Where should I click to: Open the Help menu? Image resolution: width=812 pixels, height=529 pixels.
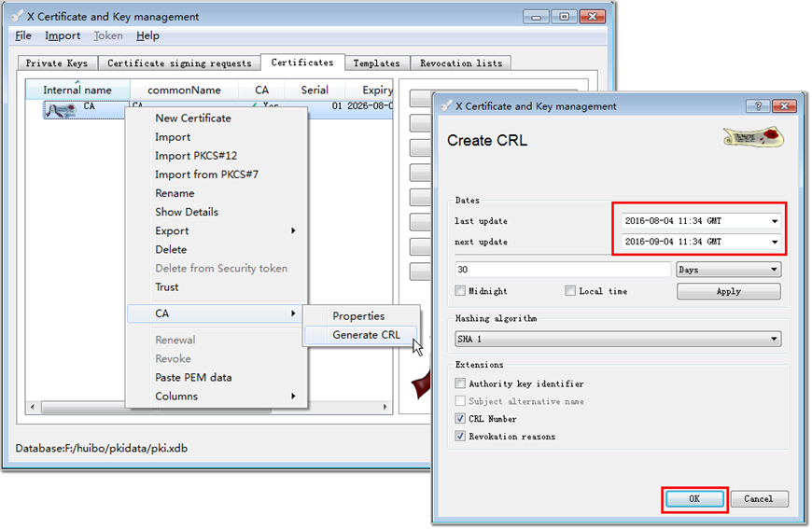pos(147,35)
